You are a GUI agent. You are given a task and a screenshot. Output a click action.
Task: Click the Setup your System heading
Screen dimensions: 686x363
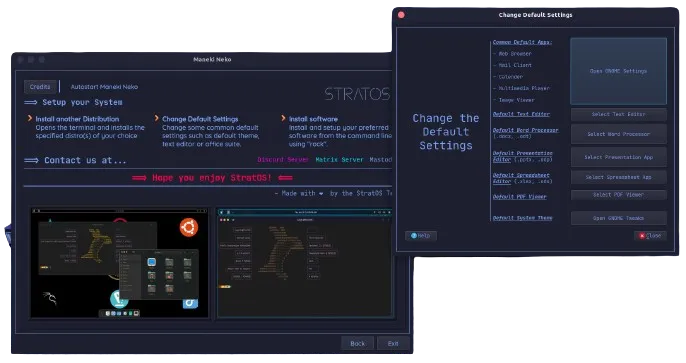click(x=82, y=102)
